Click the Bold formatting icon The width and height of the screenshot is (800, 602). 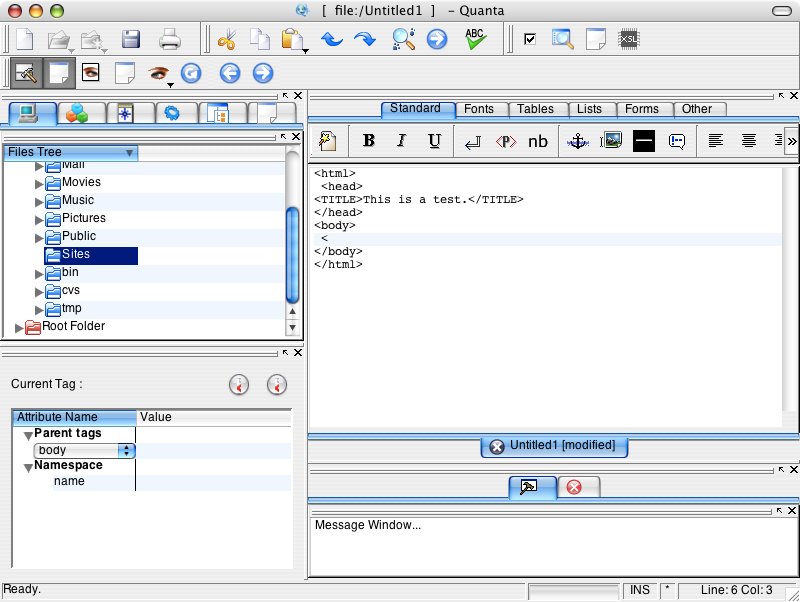click(368, 140)
